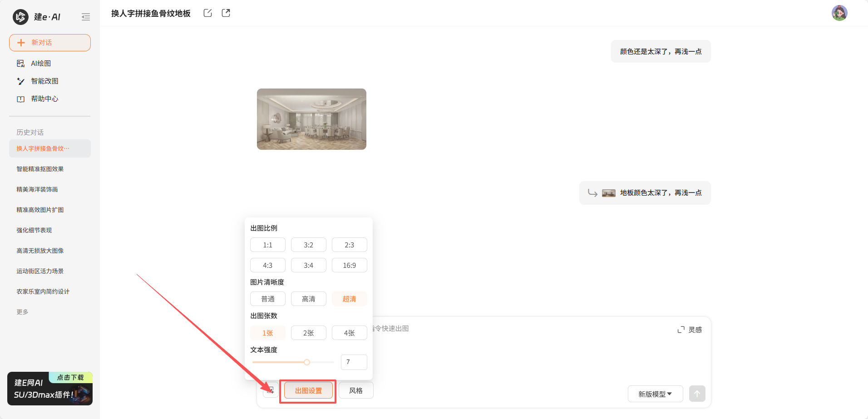Select the 16:9 aspect ratio option
Viewport: 868px width, 419px height.
[x=349, y=265]
